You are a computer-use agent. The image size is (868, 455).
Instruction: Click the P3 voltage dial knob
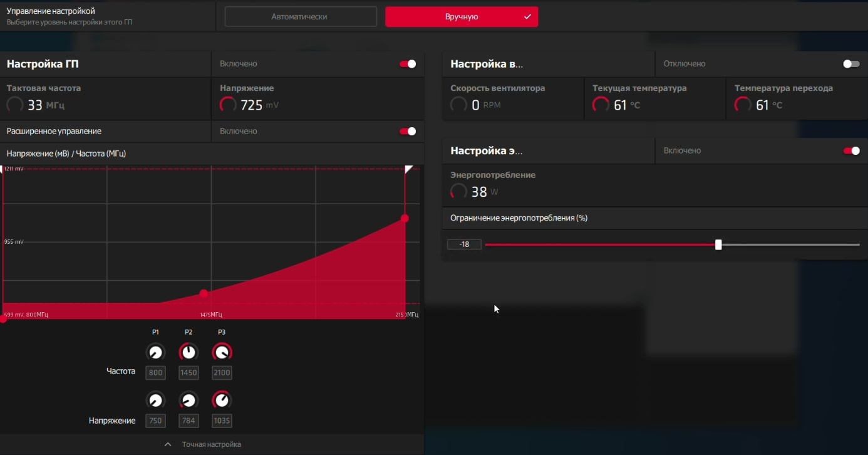coord(222,400)
